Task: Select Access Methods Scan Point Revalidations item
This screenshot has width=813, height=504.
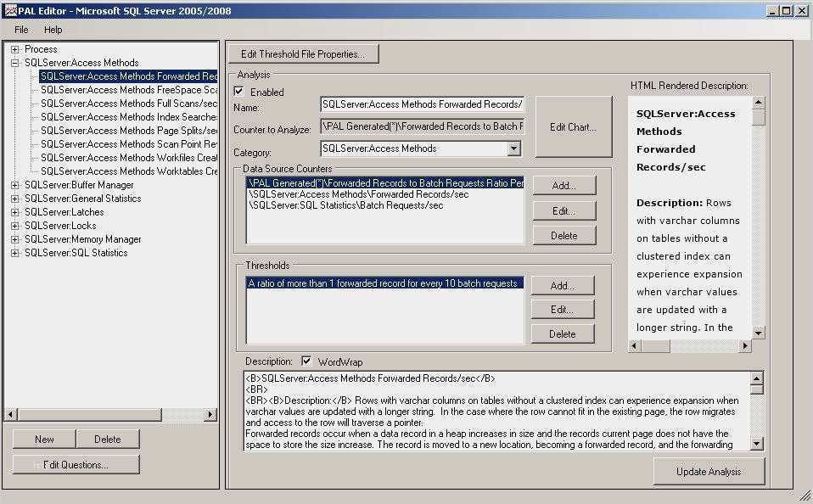Action: coord(129,144)
